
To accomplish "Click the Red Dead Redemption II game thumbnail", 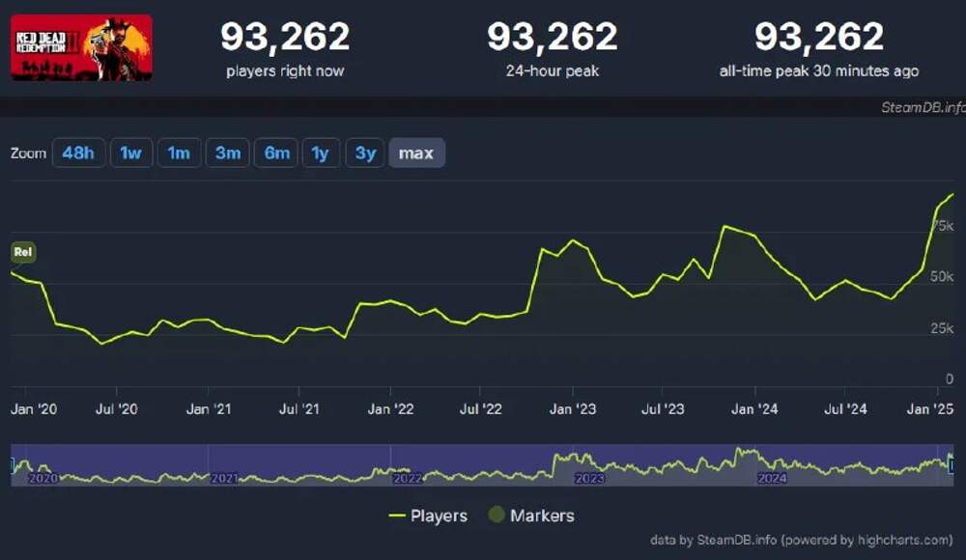I will 81,48.
